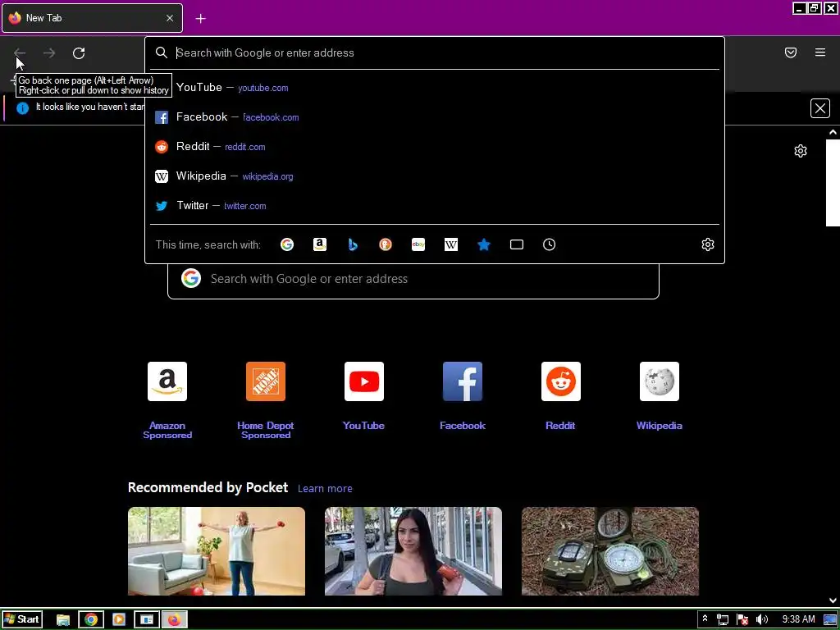Click the scrollbar down arrow
This screenshot has width=840, height=630.
click(833, 600)
